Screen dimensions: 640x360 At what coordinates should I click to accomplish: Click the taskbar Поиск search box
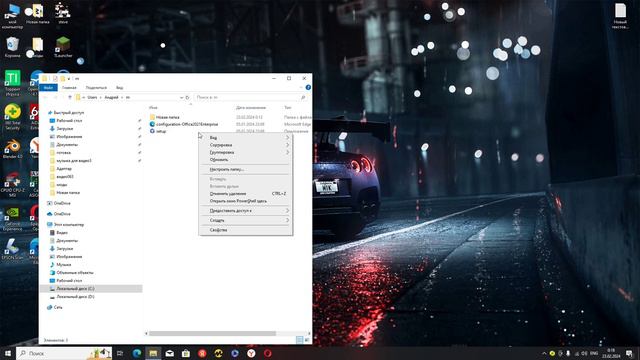tap(64, 353)
